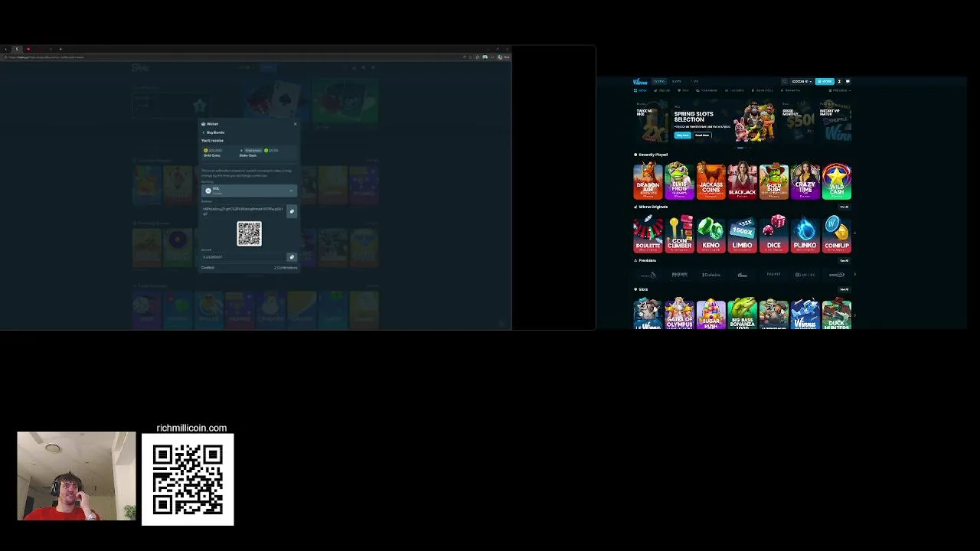
Task: Open the Keno original game
Action: pos(710,233)
